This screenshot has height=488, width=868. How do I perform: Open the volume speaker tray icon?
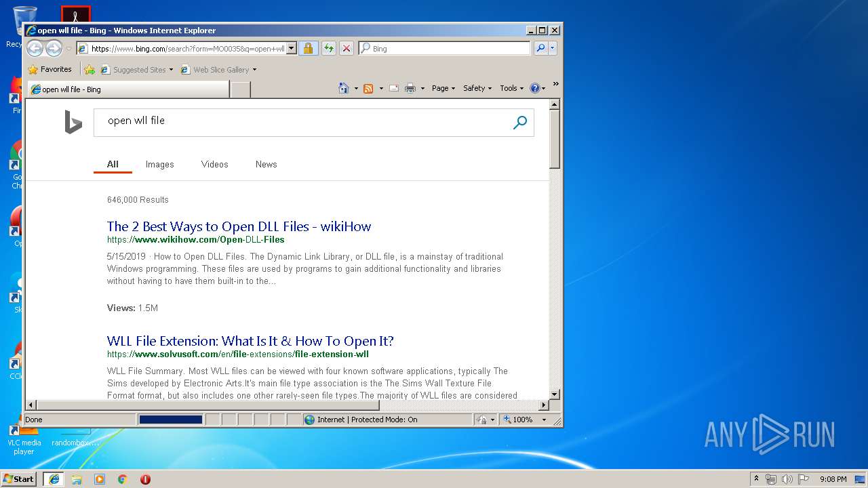tap(787, 479)
